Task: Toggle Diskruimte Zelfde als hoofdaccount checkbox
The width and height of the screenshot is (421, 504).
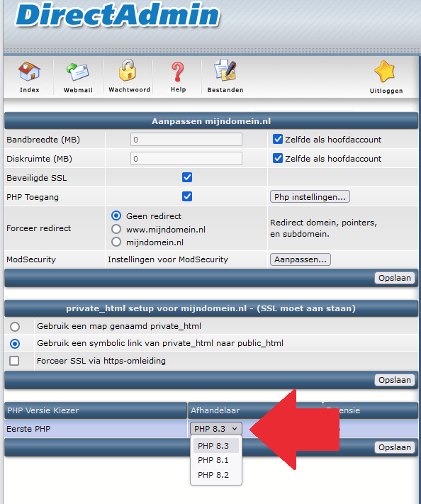Action: [278, 159]
